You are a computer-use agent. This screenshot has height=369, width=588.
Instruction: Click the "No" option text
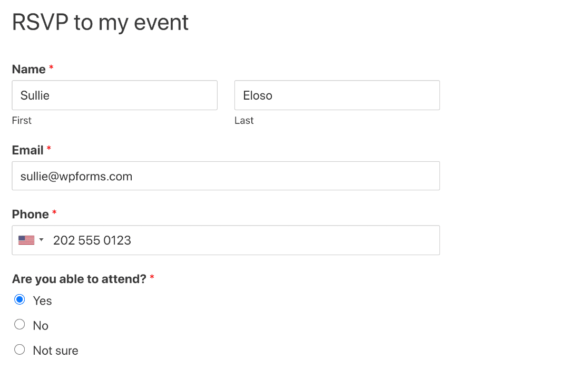point(41,326)
